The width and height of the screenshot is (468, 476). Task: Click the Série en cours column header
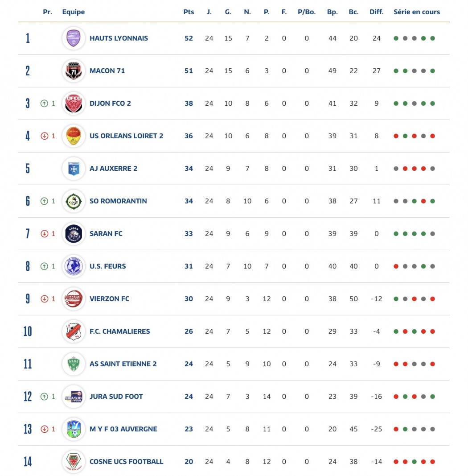click(416, 12)
